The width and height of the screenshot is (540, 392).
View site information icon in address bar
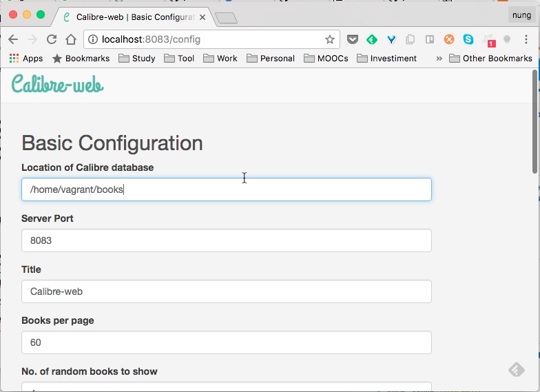[x=93, y=39]
